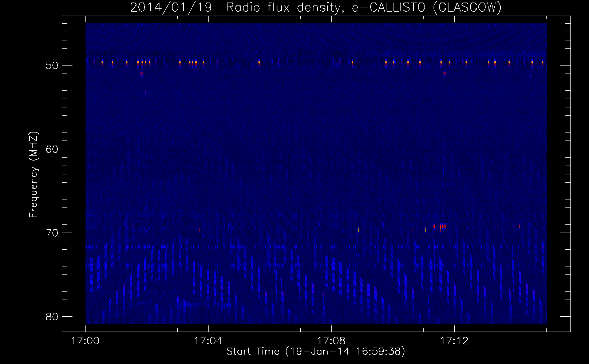This screenshot has height=364, width=589.
Task: Click the '17:08' time tick label
Action: [x=331, y=341]
